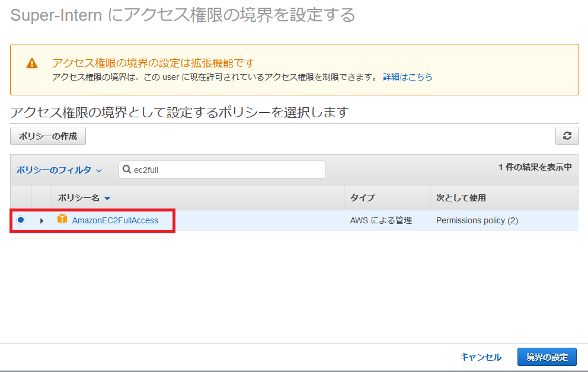Open the 詳細はこちら link
This screenshot has height=372, width=588.
(407, 77)
